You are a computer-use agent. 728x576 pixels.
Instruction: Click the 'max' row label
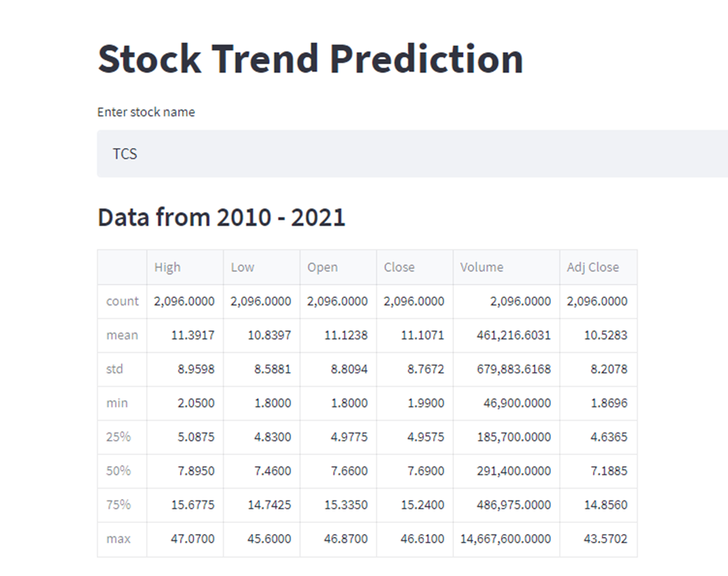tap(118, 539)
